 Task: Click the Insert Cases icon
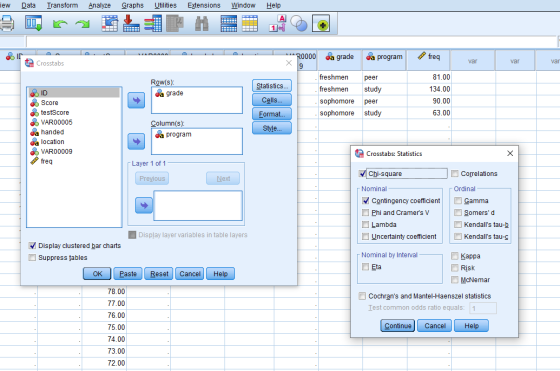(229, 24)
